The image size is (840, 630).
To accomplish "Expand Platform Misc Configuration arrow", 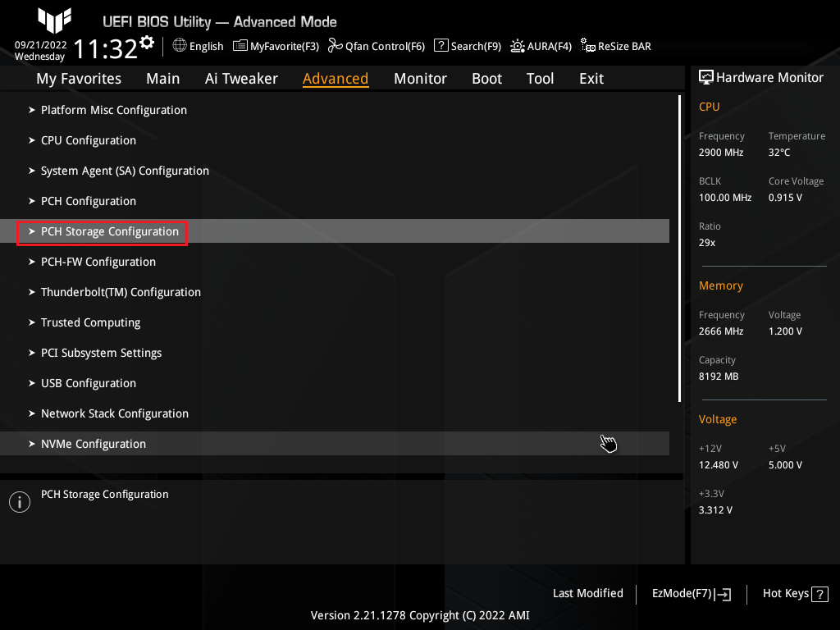I will 32,110.
